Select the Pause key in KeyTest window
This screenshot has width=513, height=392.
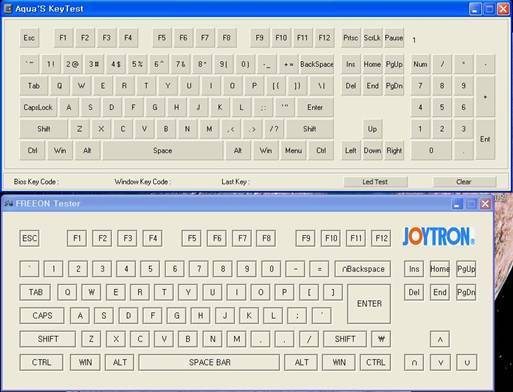click(x=394, y=38)
